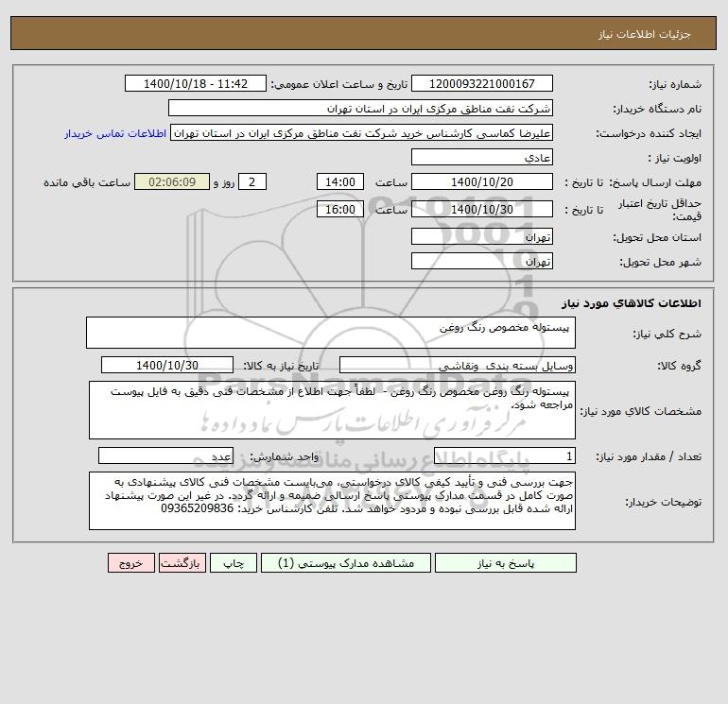Click price validity date field 1400/10/30

tap(482, 209)
